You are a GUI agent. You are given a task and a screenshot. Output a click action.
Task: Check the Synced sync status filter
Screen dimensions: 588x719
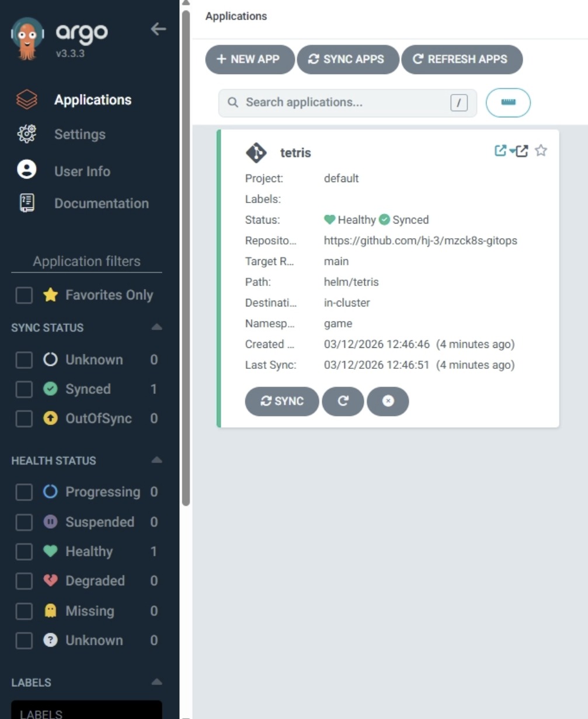24,389
